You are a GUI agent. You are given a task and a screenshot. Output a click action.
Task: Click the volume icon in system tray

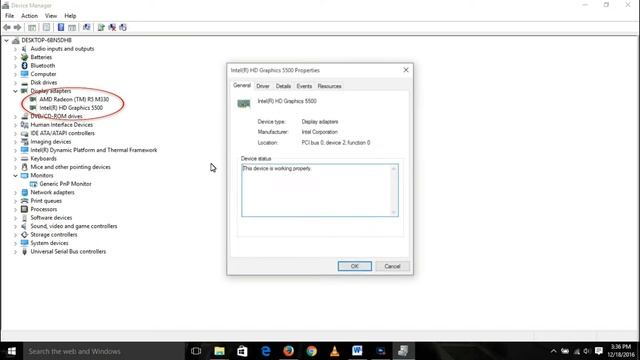pyautogui.click(x=587, y=351)
